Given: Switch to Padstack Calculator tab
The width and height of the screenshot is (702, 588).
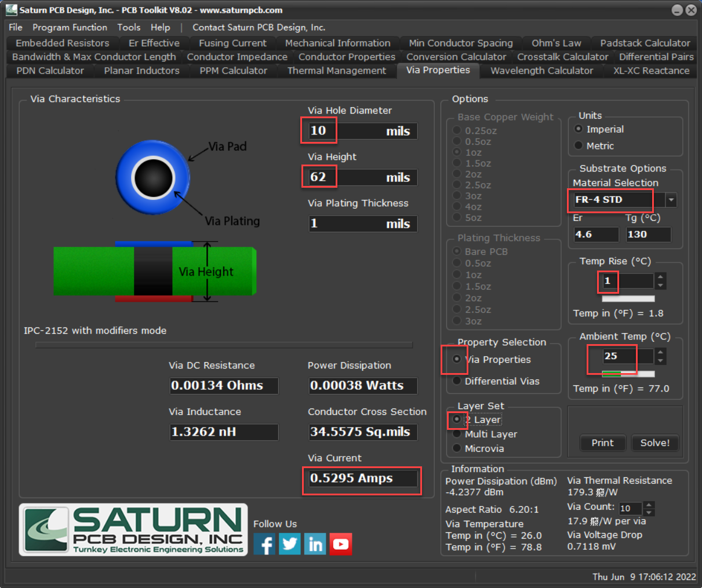Looking at the screenshot, I should click(645, 43).
